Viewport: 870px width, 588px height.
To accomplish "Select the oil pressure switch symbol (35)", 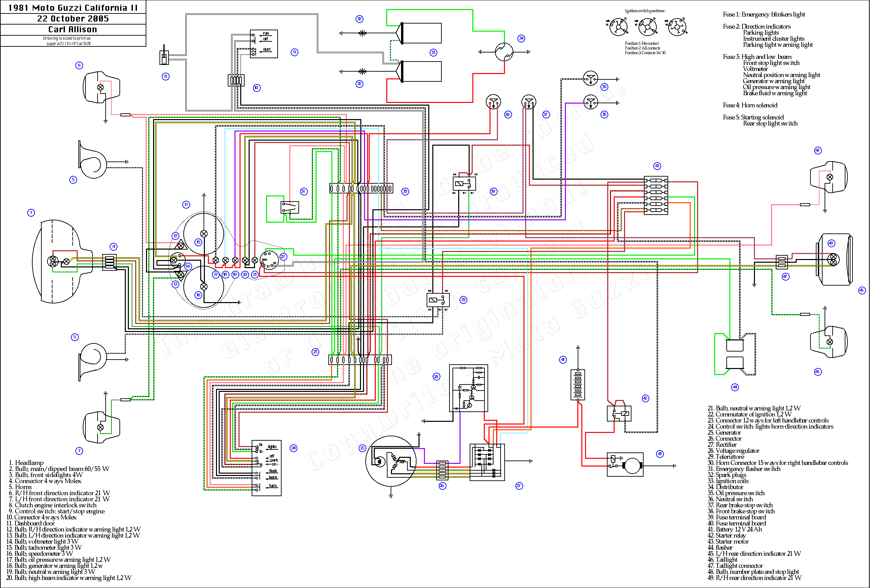I will click(591, 79).
